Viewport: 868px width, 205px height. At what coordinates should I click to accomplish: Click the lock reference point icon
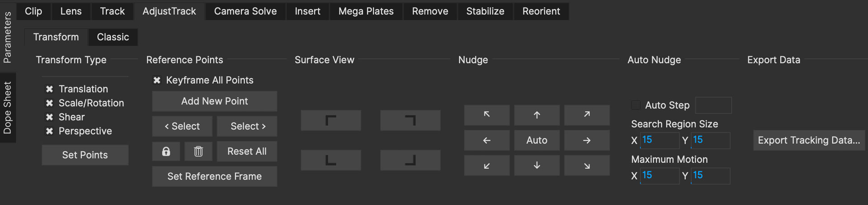(x=166, y=152)
